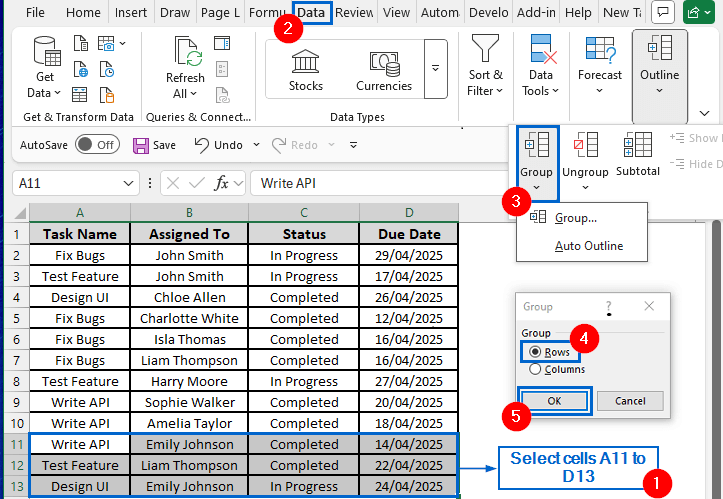
Task: Choose Auto Outline from the menu
Action: [582, 246]
